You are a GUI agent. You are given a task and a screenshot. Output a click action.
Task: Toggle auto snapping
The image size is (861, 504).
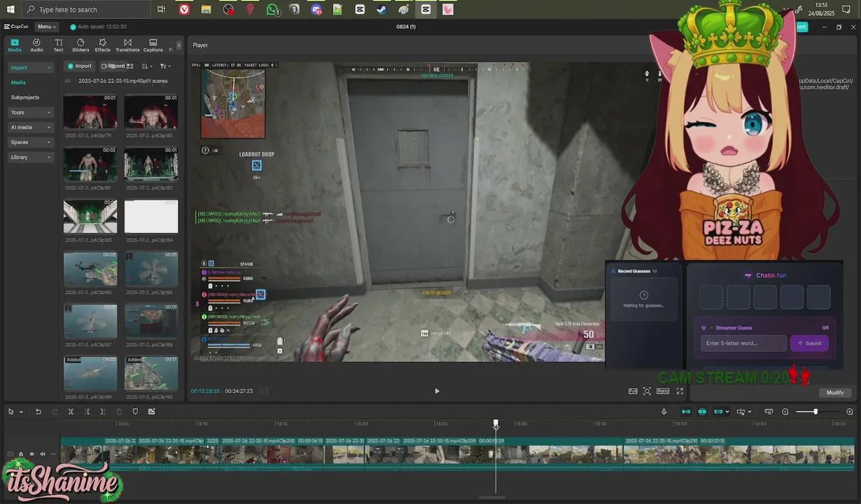pyautogui.click(x=702, y=412)
